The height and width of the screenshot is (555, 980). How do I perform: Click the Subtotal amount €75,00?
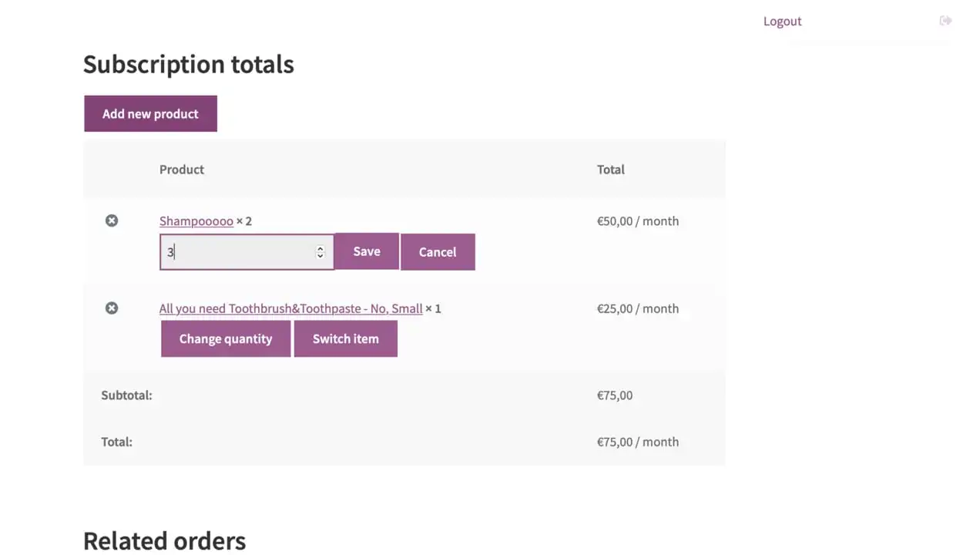[x=615, y=395]
